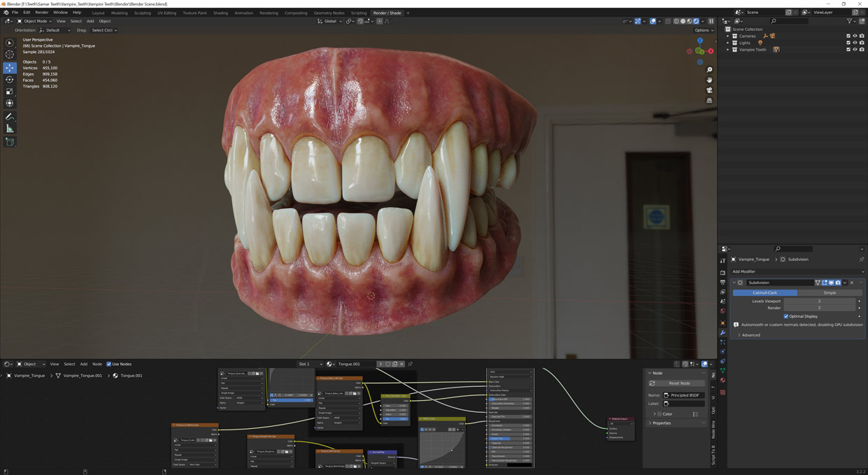
Task: Open the Render menu
Action: [x=41, y=12]
